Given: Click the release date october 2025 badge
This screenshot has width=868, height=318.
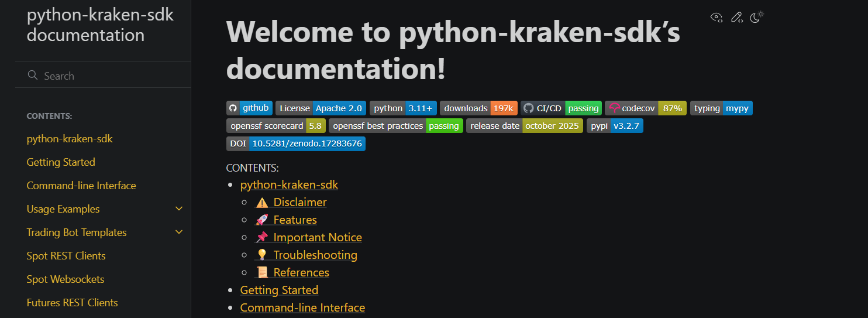Looking at the screenshot, I should tap(525, 126).
